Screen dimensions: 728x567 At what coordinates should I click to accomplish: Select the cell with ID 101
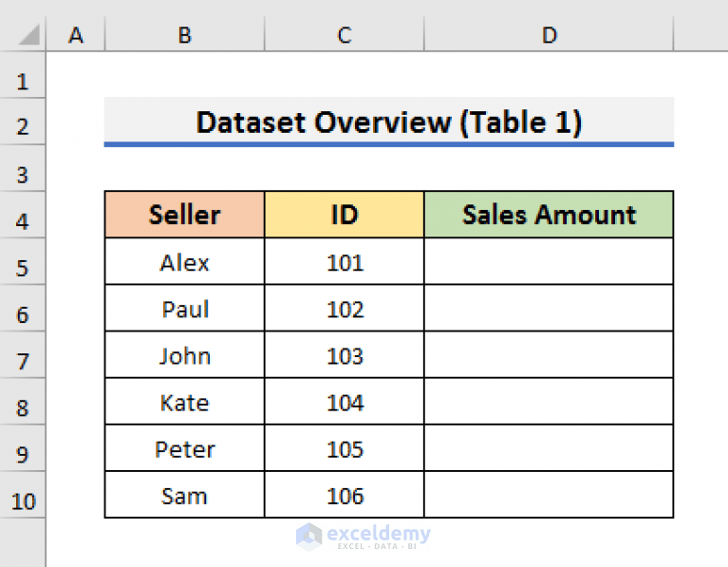344,261
